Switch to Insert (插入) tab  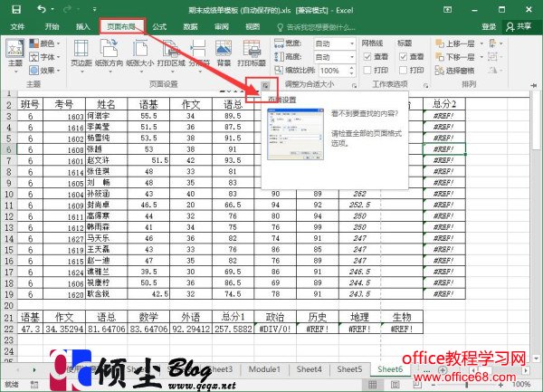[x=82, y=26]
